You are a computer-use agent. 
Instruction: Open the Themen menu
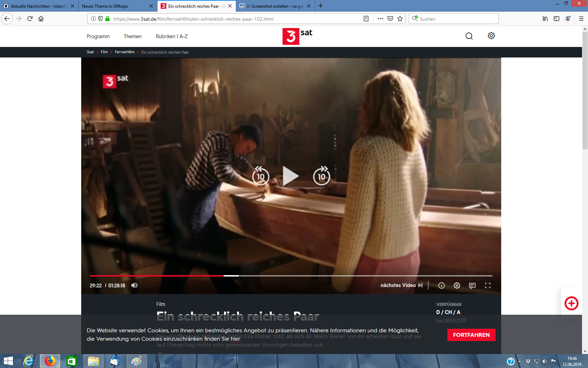(133, 36)
